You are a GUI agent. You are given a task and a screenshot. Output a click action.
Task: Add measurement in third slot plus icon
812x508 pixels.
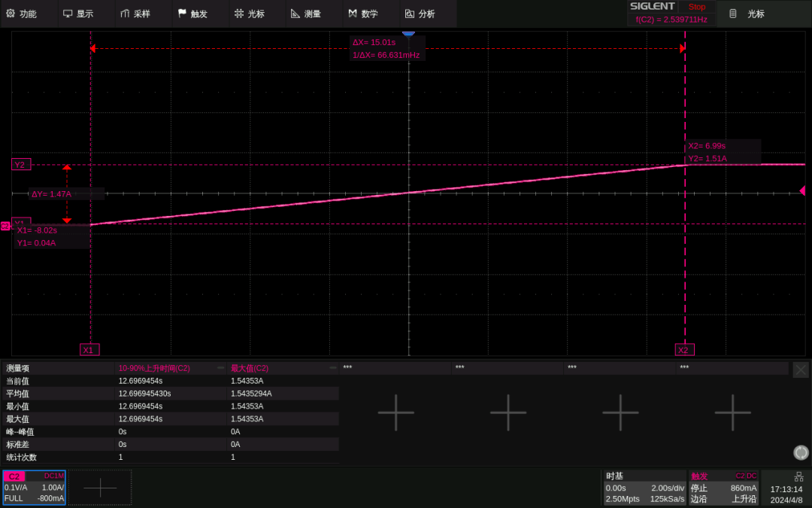tap(396, 412)
